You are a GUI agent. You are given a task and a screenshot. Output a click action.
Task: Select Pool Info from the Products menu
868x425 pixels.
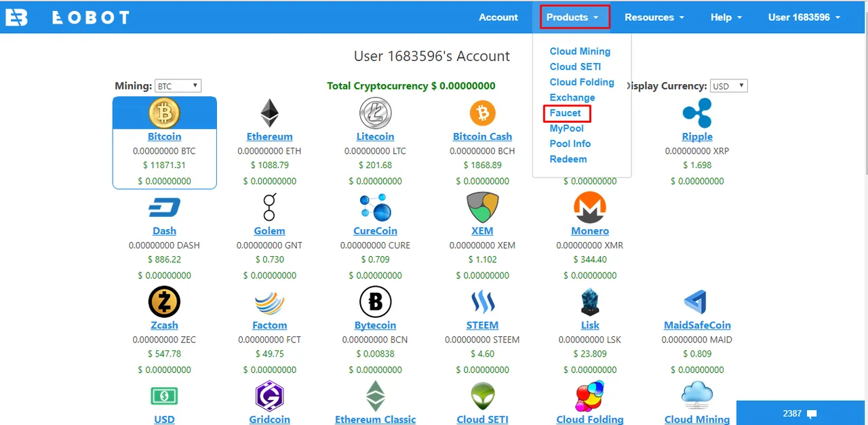(x=570, y=144)
